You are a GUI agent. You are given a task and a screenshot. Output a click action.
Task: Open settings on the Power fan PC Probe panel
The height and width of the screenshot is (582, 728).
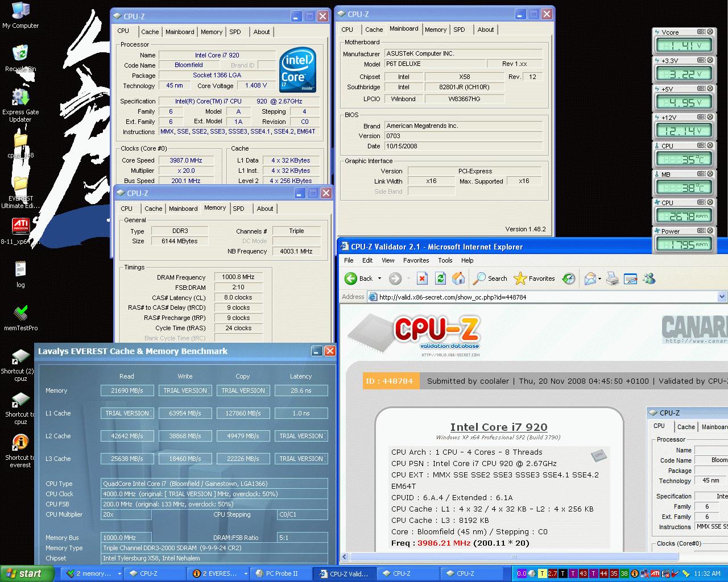click(701, 231)
